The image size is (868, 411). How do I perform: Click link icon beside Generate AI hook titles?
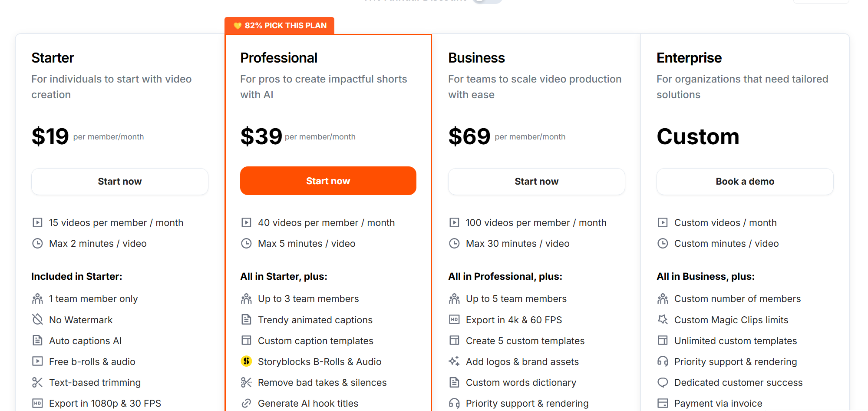246,403
